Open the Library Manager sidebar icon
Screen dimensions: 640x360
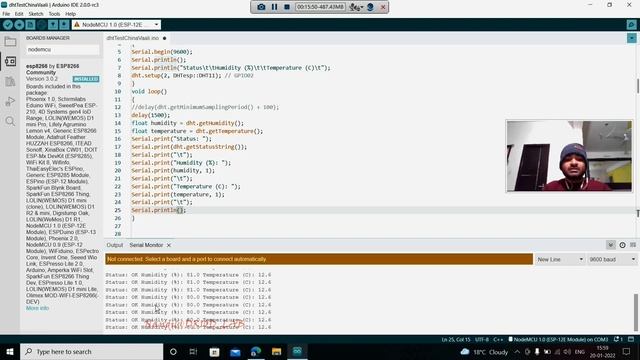point(10,81)
